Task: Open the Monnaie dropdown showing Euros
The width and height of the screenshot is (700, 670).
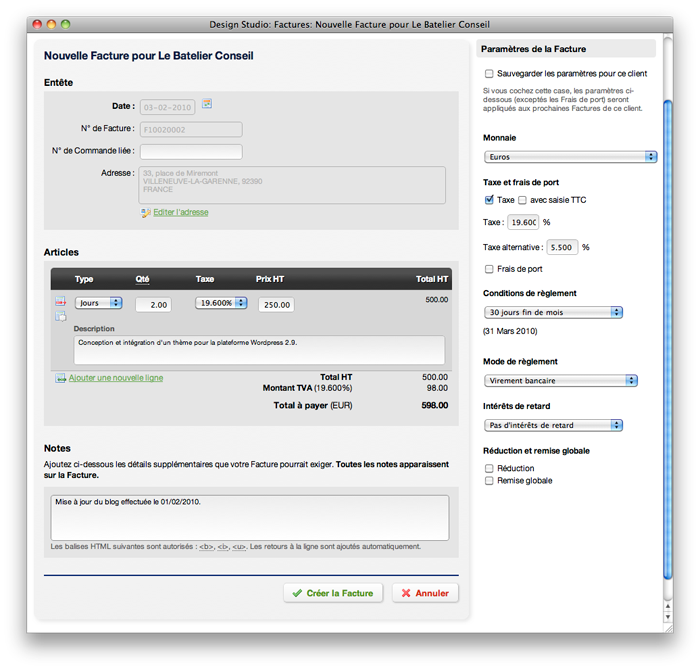Action: pos(570,157)
